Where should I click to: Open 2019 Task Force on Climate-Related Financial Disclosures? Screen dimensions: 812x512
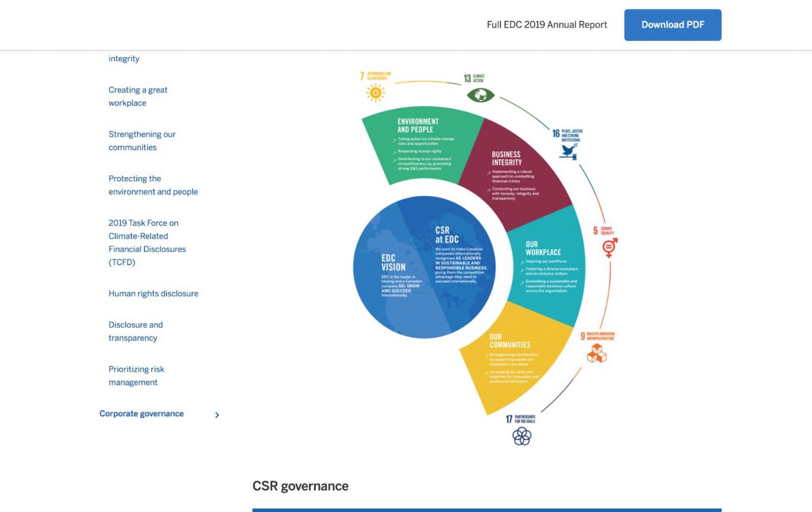147,243
